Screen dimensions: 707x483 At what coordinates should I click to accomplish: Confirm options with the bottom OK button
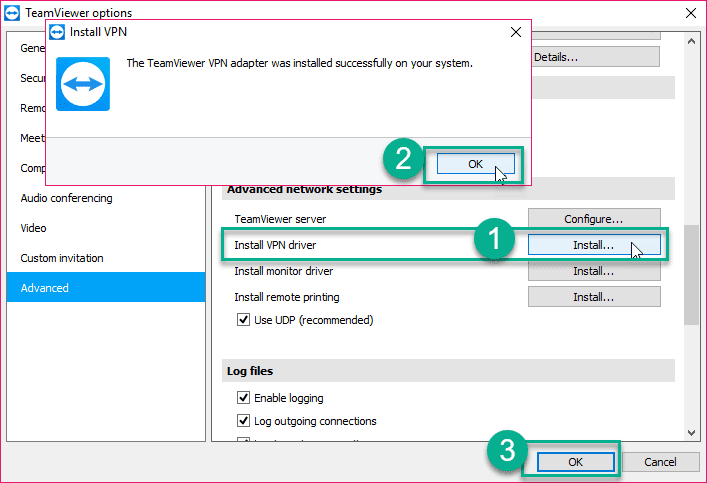pos(576,462)
